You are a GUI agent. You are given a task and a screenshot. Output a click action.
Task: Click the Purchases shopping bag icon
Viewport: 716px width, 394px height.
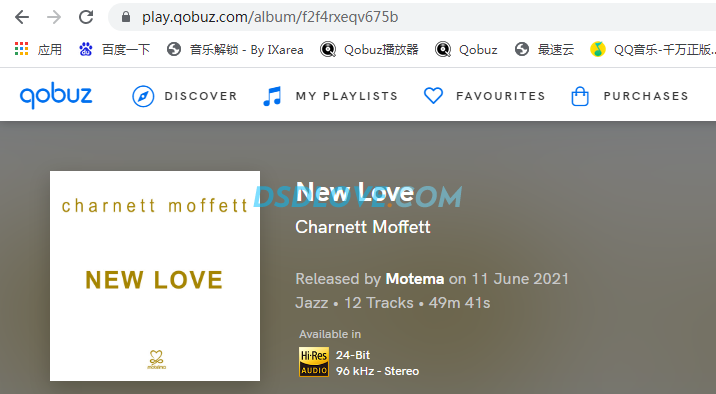click(x=580, y=96)
